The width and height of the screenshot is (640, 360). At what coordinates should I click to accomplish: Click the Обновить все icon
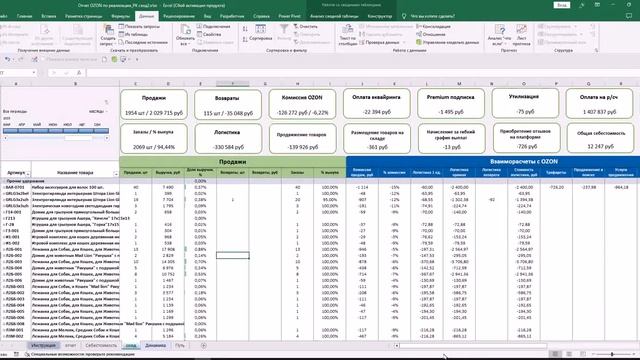click(185, 30)
